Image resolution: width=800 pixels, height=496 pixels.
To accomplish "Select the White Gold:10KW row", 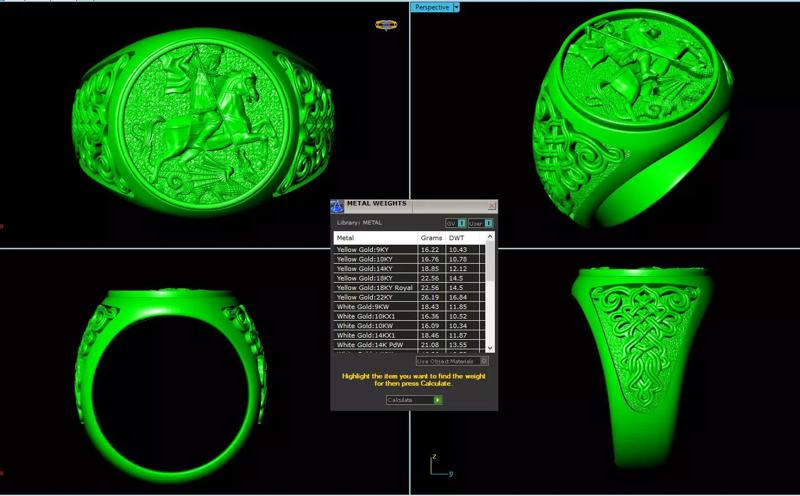I will click(409, 326).
